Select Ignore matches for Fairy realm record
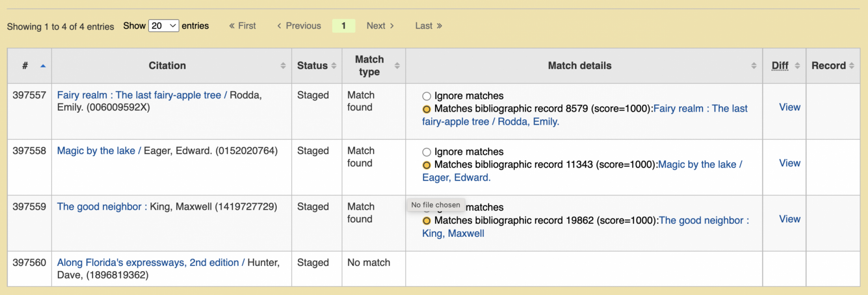This screenshot has height=295, width=868. pyautogui.click(x=427, y=96)
